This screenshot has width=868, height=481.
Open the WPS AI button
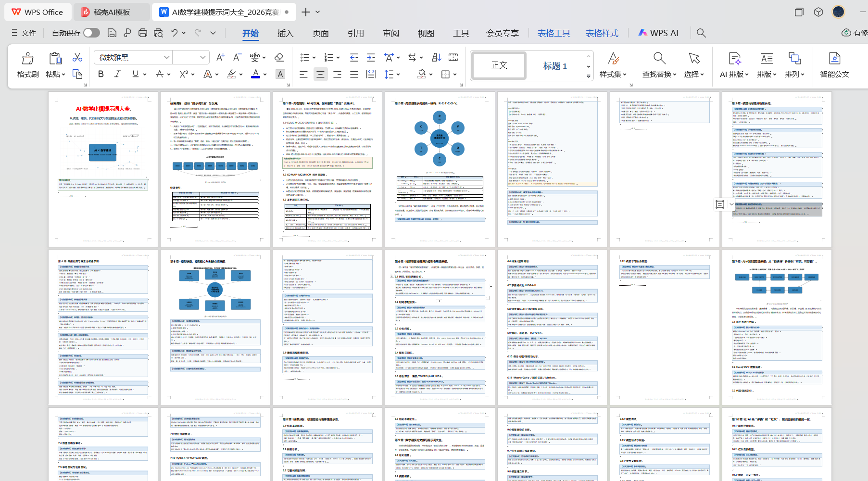tap(658, 33)
